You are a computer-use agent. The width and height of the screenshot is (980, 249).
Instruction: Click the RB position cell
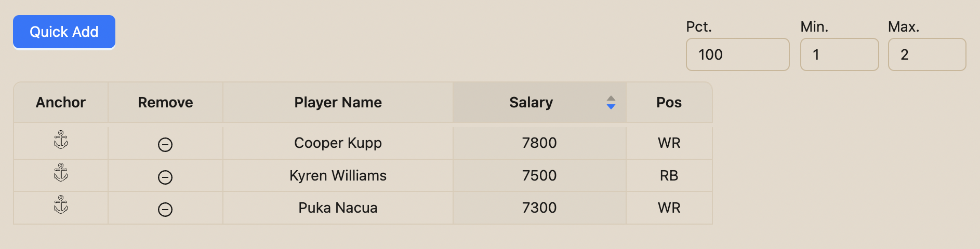tap(669, 175)
